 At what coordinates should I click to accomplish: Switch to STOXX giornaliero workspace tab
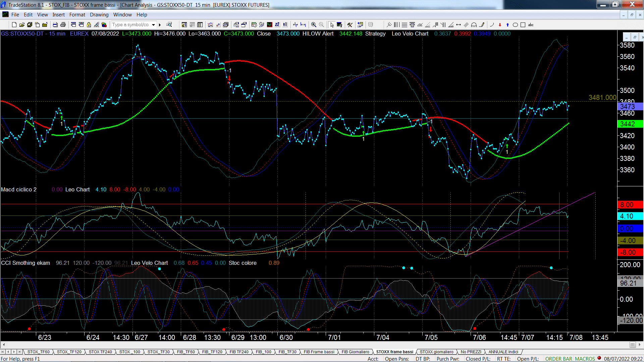(x=436, y=352)
